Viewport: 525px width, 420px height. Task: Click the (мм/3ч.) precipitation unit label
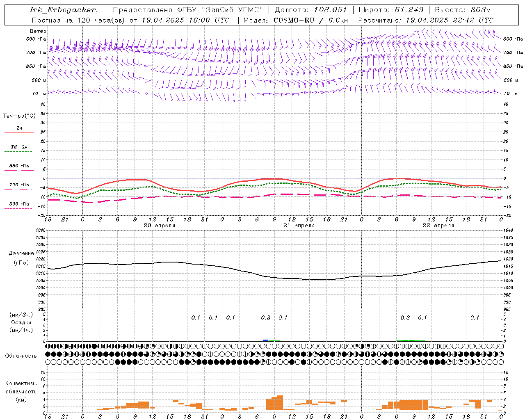click(x=21, y=315)
